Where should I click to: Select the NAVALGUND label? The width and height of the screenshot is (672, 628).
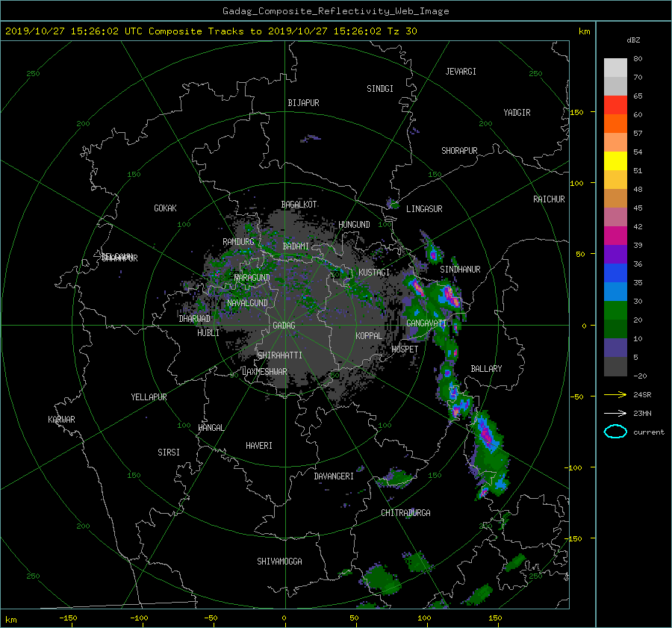tap(247, 303)
